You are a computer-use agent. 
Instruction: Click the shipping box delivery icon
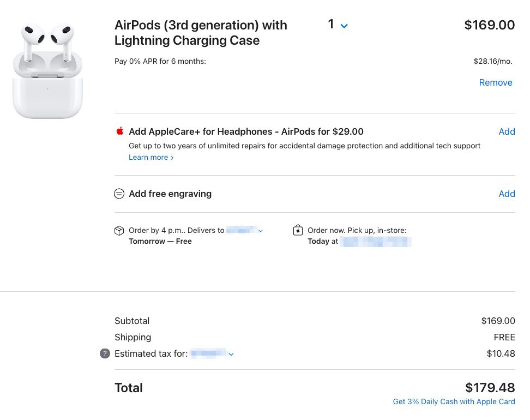pos(119,230)
